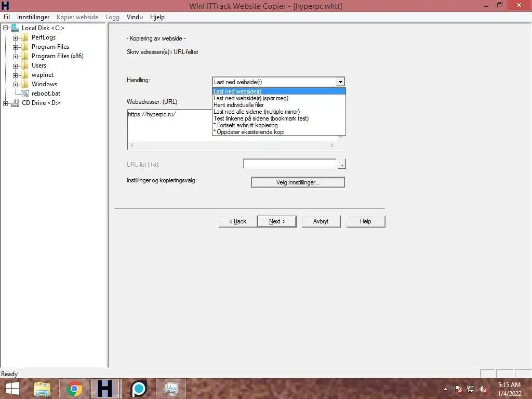
Task: Choose 'Fortsett avbrutt kopiering' option
Action: (x=278, y=125)
